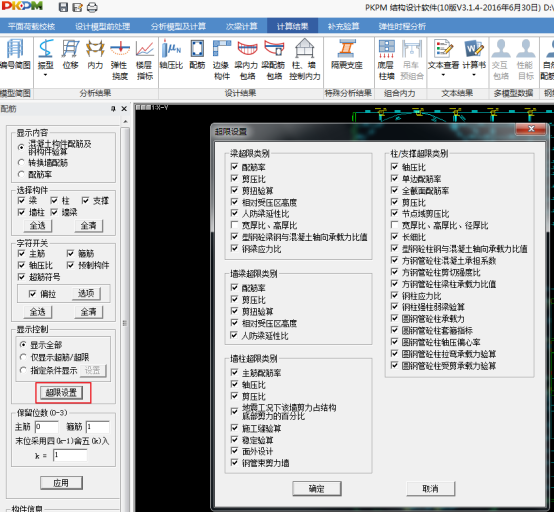Click the 梁内力包络 beam force envelope icon

(x=247, y=60)
